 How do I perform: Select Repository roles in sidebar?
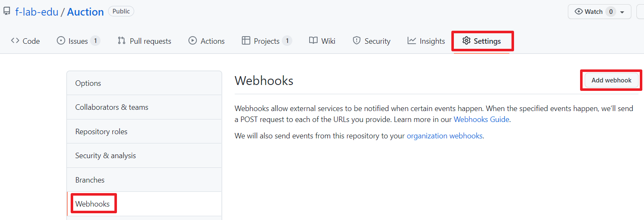click(144, 132)
